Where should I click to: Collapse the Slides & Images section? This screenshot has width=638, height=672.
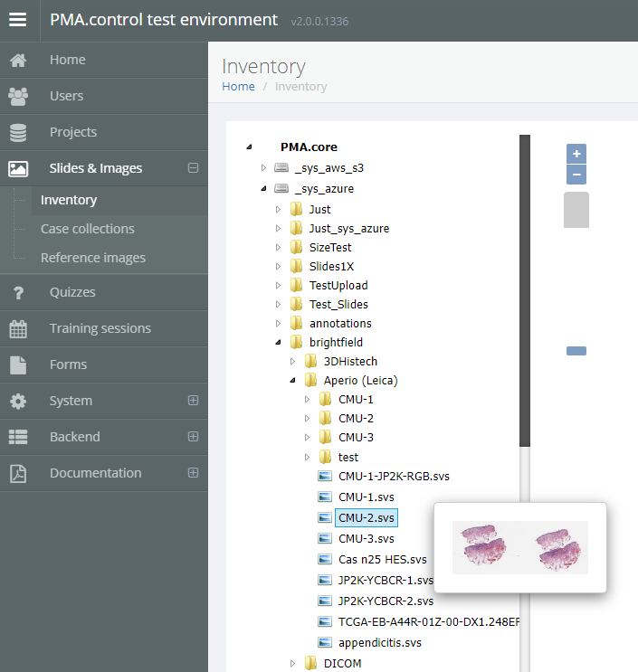pyautogui.click(x=193, y=168)
